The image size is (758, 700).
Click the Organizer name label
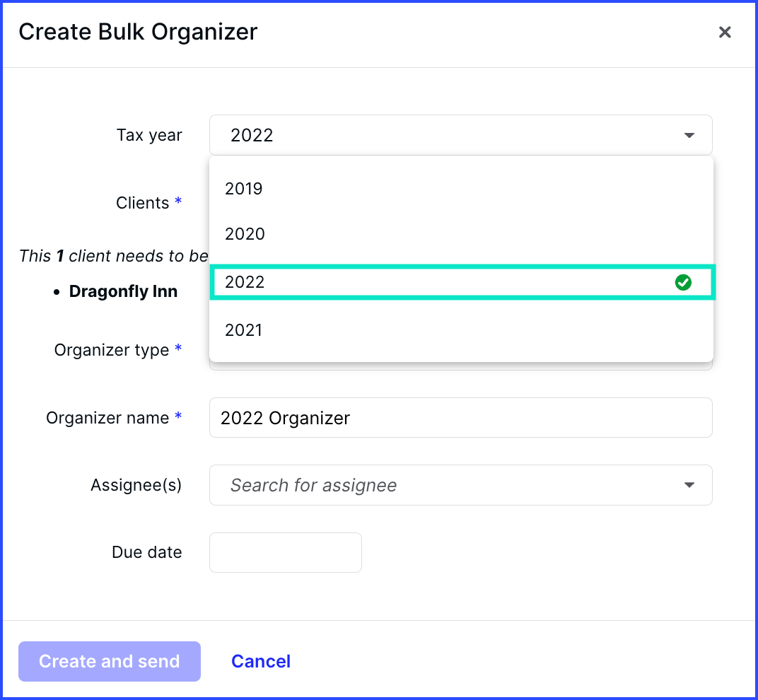[x=107, y=418]
